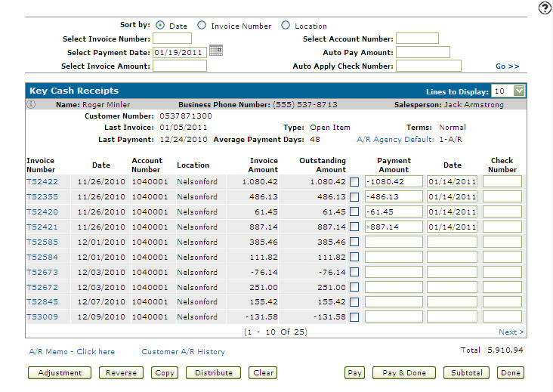
Task: Check the box for invoice T52422
Action: click(x=354, y=181)
